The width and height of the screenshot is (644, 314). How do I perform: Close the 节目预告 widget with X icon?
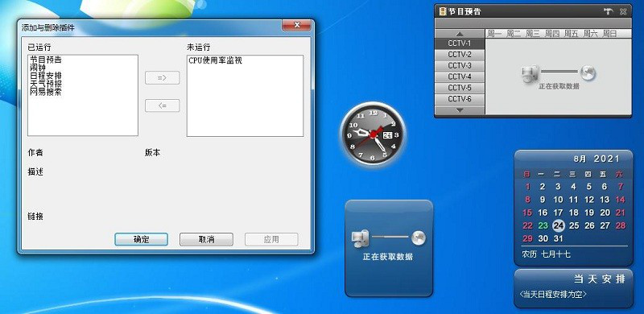(623, 11)
